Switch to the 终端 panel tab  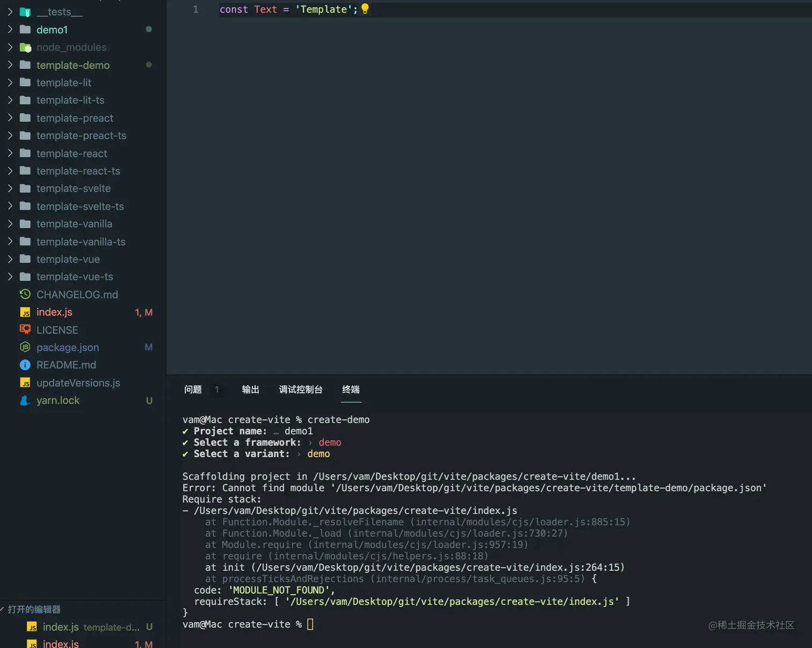(351, 390)
